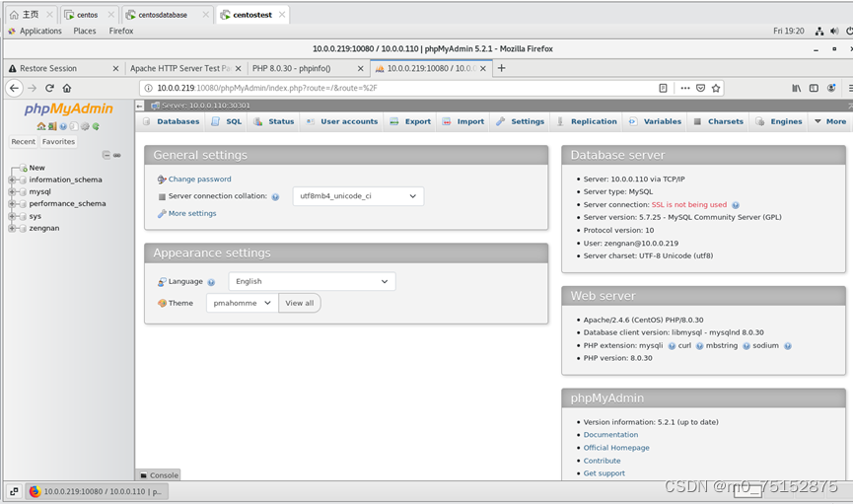Click the New database tree item

coord(37,168)
